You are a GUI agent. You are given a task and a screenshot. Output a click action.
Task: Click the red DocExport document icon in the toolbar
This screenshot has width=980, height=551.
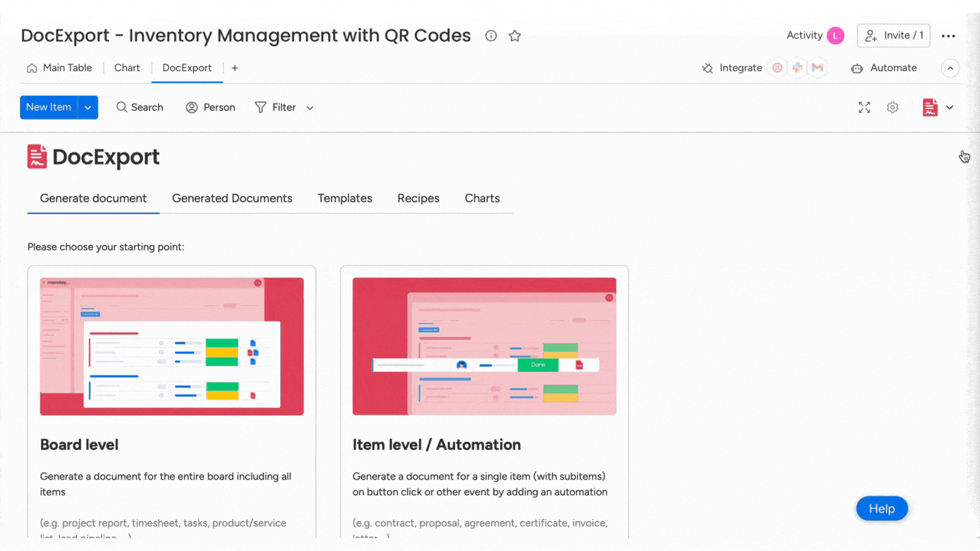(x=930, y=108)
